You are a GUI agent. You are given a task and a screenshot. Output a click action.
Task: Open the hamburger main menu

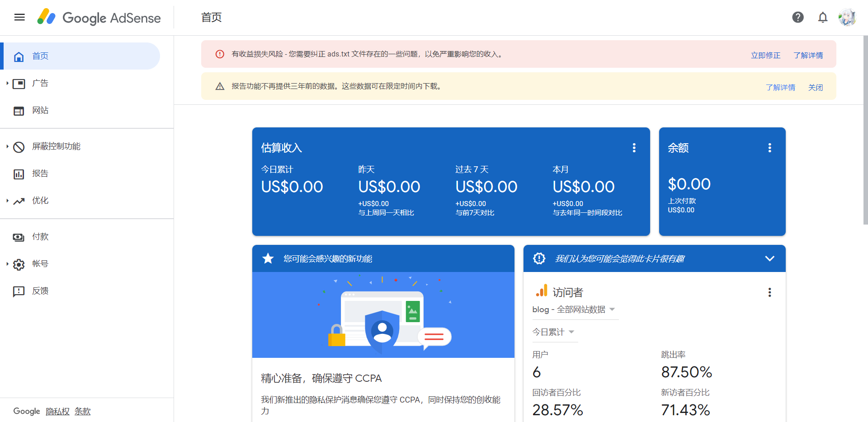coord(19,18)
